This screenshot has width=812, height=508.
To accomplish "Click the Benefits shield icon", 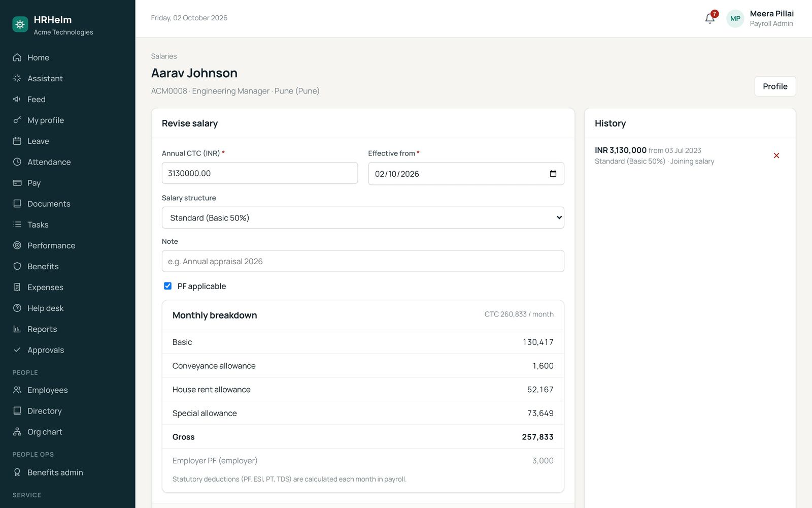I will (17, 266).
